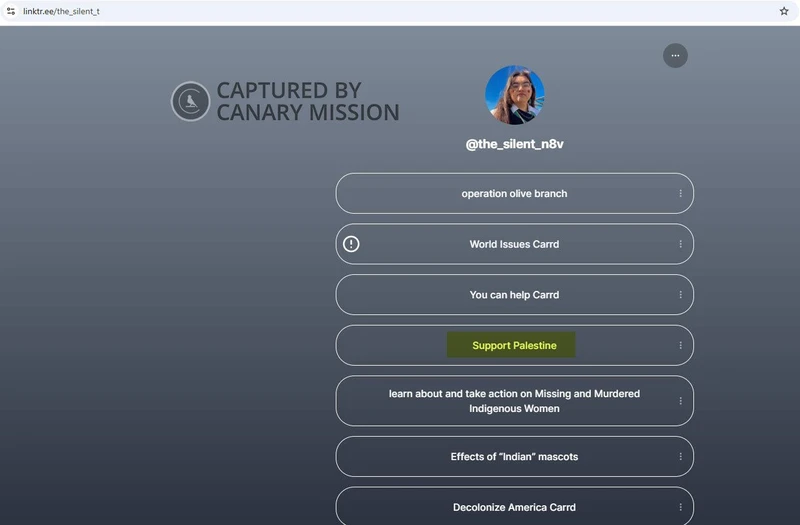The width and height of the screenshot is (800, 525).
Task: Expand options menu for Effects of "Indian" mascots
Action: click(x=680, y=457)
